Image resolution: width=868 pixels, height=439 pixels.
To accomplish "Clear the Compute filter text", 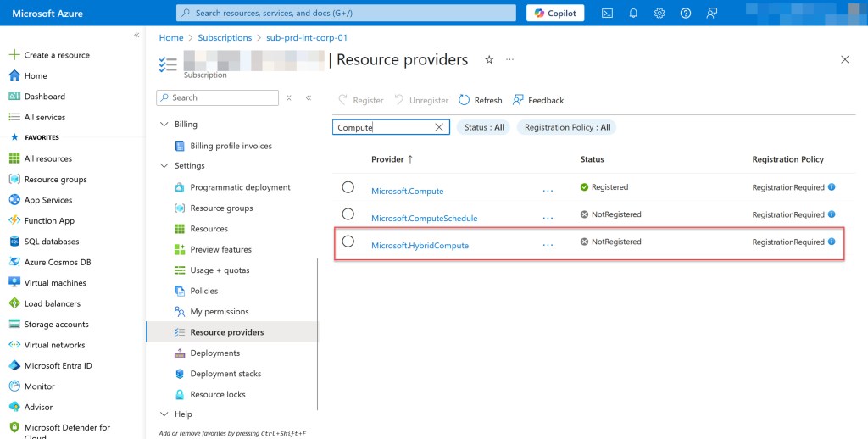I will point(439,127).
